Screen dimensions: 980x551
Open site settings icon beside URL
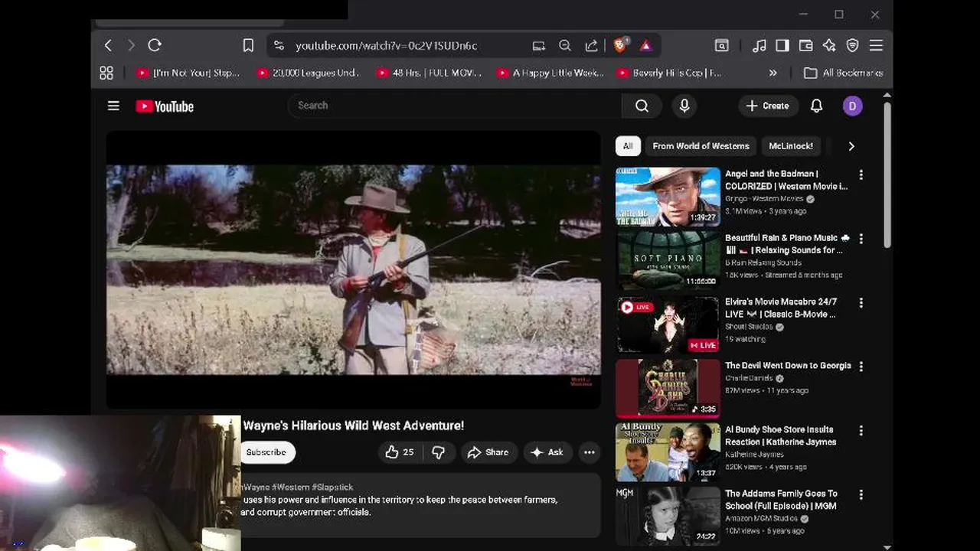(279, 46)
